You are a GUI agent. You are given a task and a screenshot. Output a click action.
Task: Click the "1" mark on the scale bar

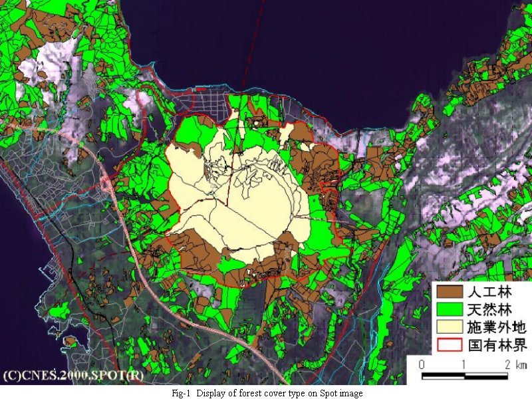click(x=464, y=365)
